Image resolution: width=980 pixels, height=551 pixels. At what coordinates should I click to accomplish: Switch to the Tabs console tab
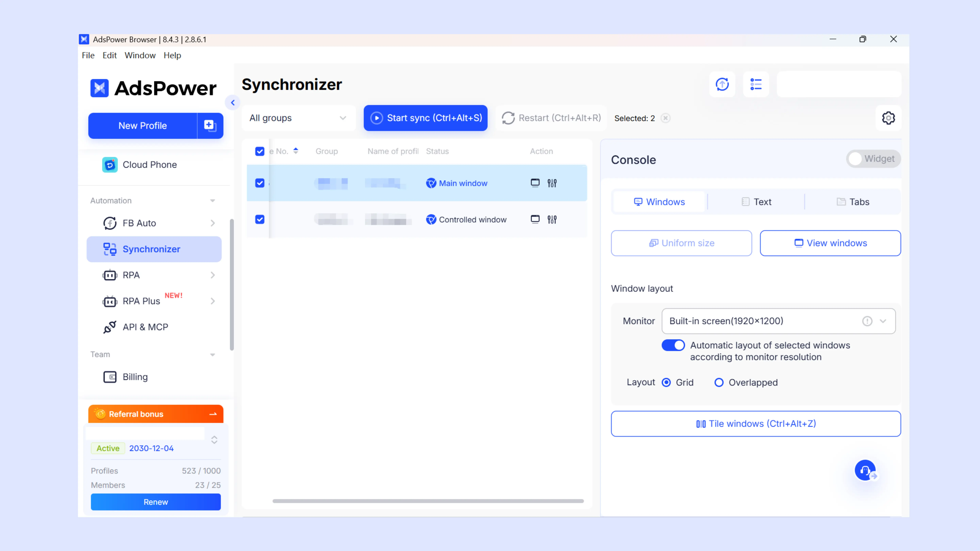point(853,202)
